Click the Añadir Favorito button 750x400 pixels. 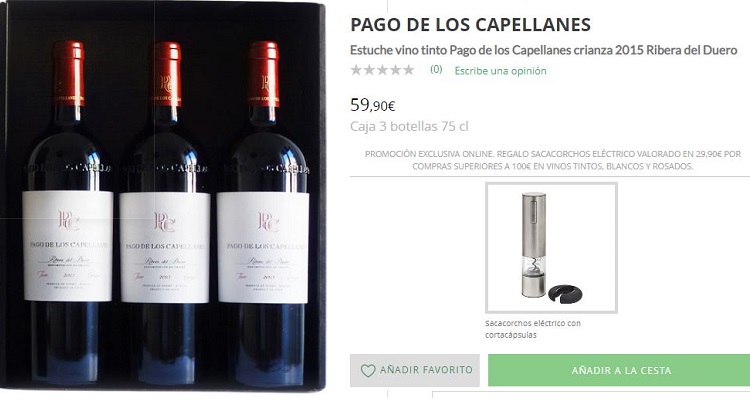(415, 370)
